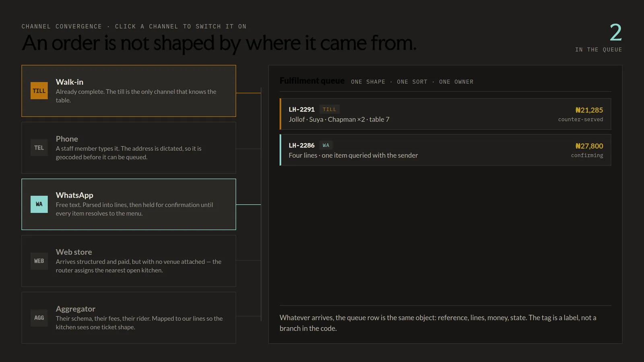Click the confirming status
The image size is (644, 362).
[587, 155]
